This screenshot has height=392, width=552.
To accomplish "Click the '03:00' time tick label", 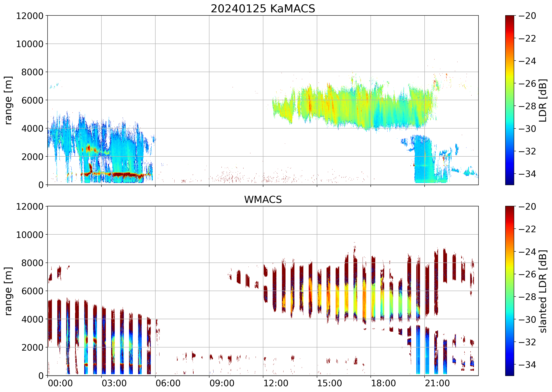I will click(x=114, y=383).
